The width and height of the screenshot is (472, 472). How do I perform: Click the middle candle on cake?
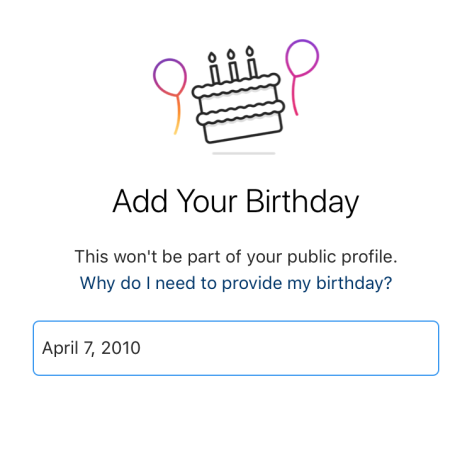tap(232, 65)
